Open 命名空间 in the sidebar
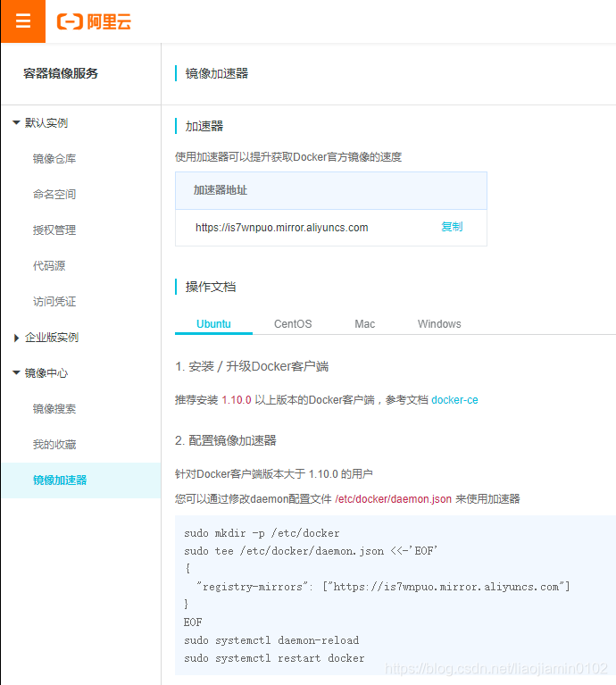The height and width of the screenshot is (685, 616). [x=54, y=195]
